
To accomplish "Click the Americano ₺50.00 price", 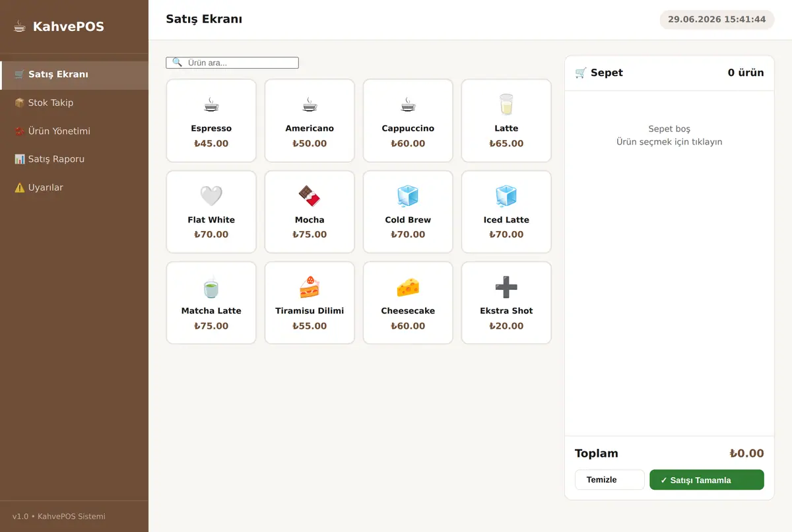I will (310, 143).
